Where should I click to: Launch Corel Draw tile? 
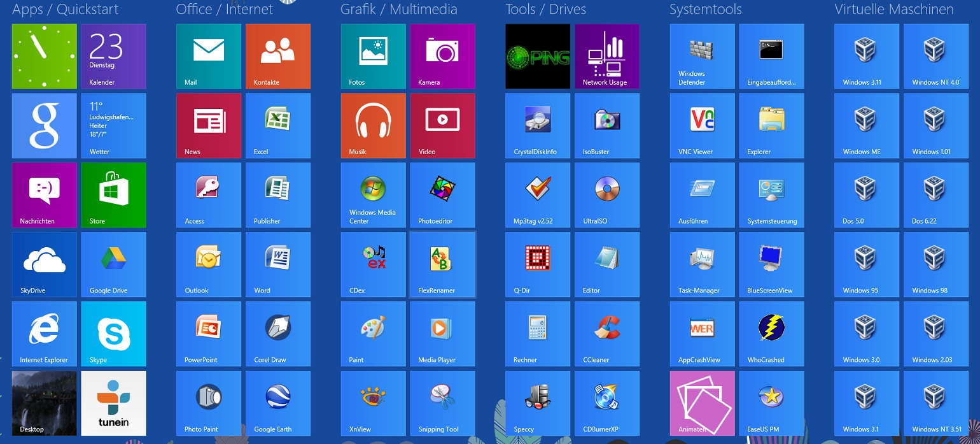(278, 334)
